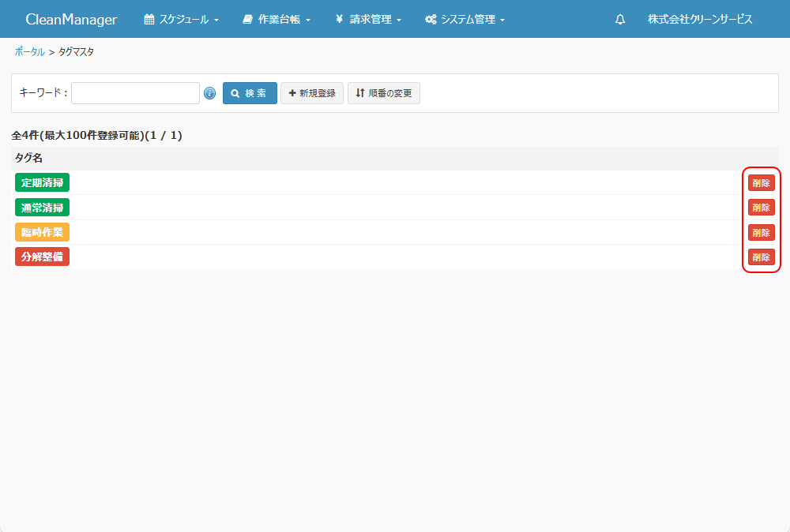Click the blue info icon beside keyword
This screenshot has width=790, height=532.
[x=209, y=93]
